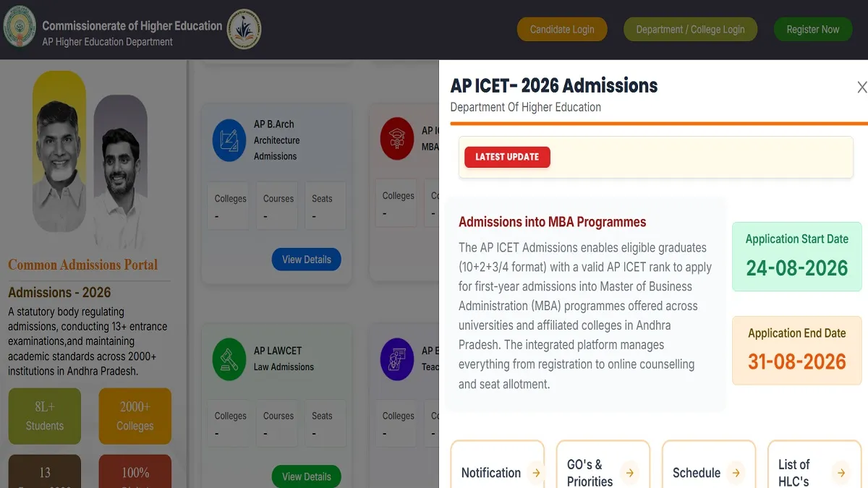The image size is (868, 488).
Task: Click arrow icon on List of HLC's card
Action: (x=841, y=473)
